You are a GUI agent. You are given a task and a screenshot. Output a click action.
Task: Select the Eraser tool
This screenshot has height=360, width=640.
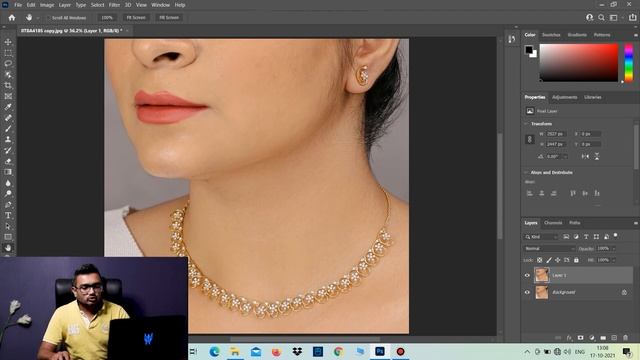(x=8, y=161)
